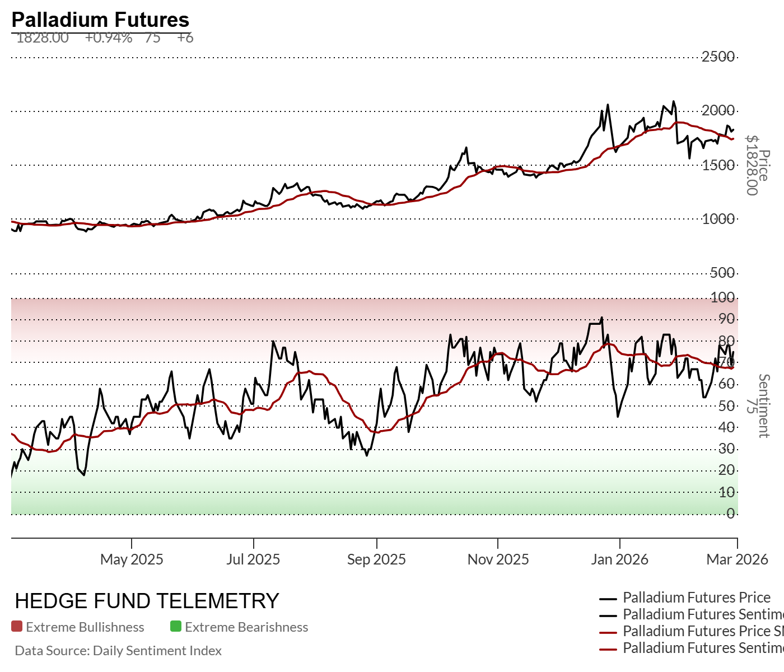Select the Sep 2025 x-axis label
Viewport: 784px width, 672px height.
click(376, 559)
